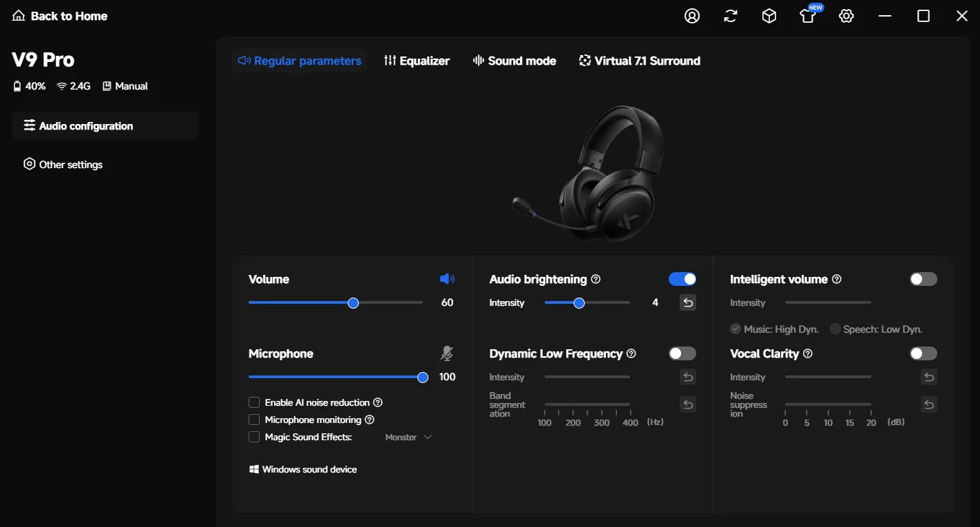
Task: Turn off Audio brightening toggle
Action: [682, 279]
